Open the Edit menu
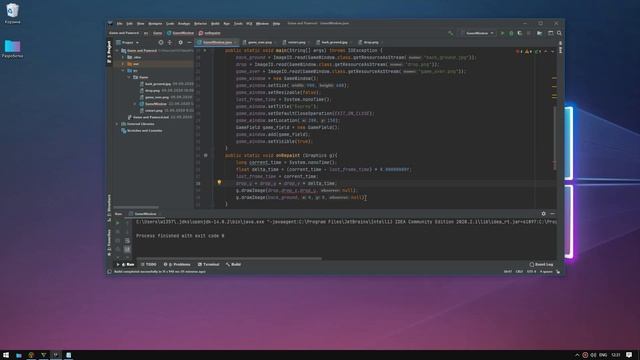Screen dimensions: 640x360 click(x=129, y=24)
